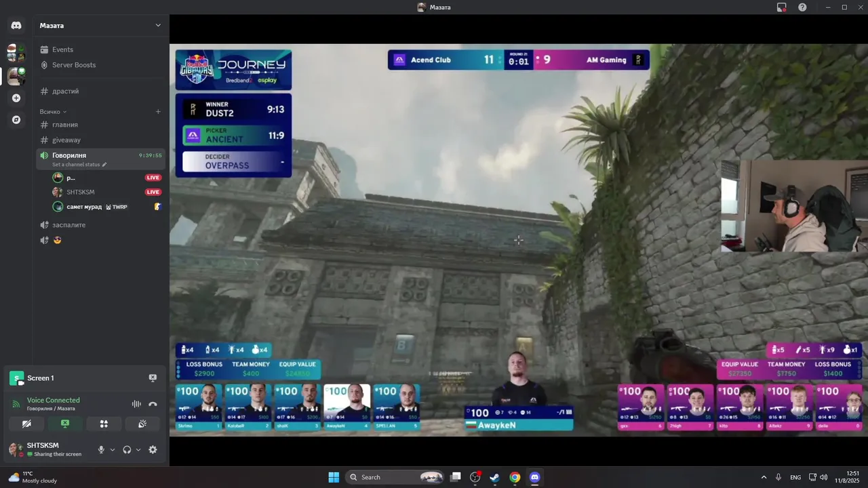The image size is (868, 488).
Task: Click the tray microphone icon
Action: (778, 477)
